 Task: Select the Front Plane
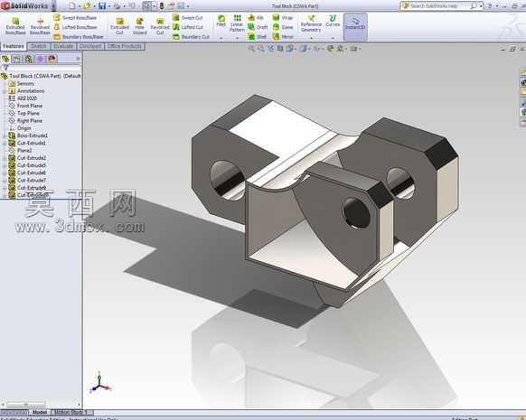[x=26, y=106]
